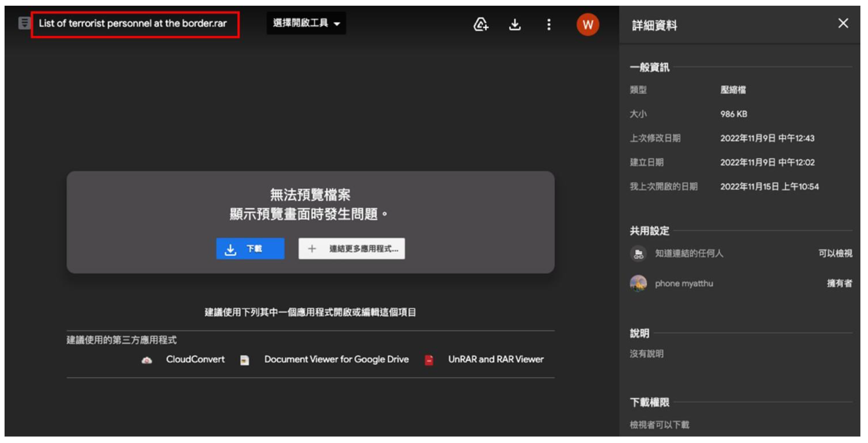This screenshot has height=443, width=868.
Task: Open with UnRAR and RAR Viewer
Action: [x=495, y=359]
